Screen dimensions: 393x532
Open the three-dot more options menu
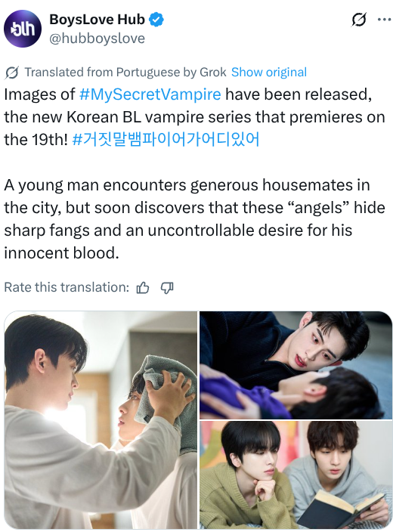point(384,20)
